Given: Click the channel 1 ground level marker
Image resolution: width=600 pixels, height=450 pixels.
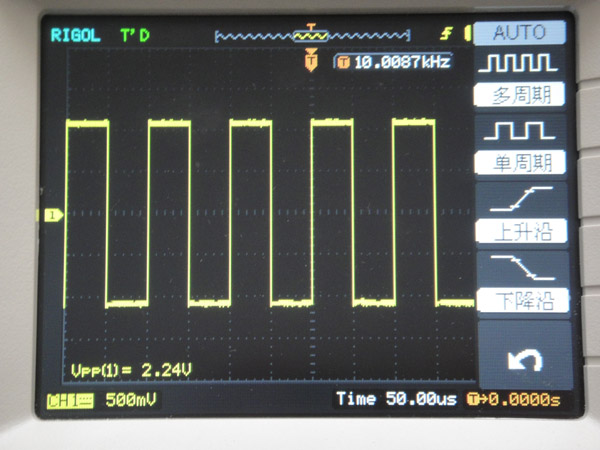Looking at the screenshot, I should [52, 215].
